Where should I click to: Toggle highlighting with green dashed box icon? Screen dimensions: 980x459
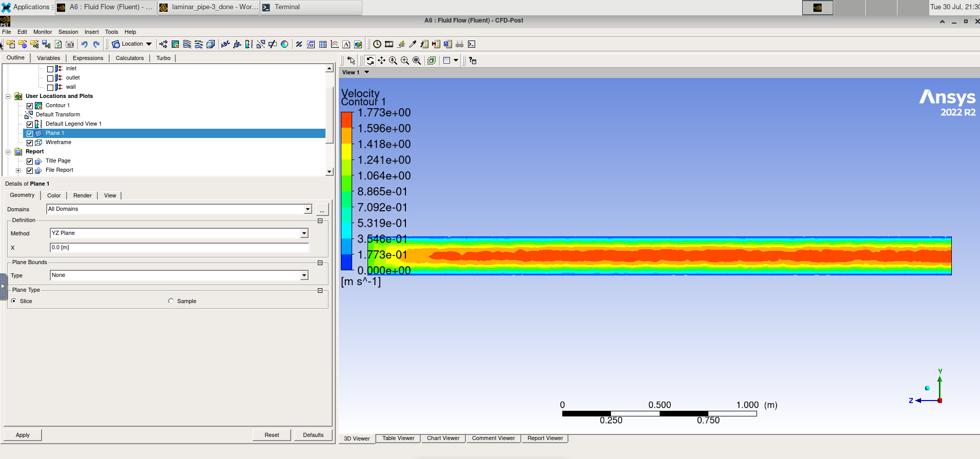coord(432,61)
